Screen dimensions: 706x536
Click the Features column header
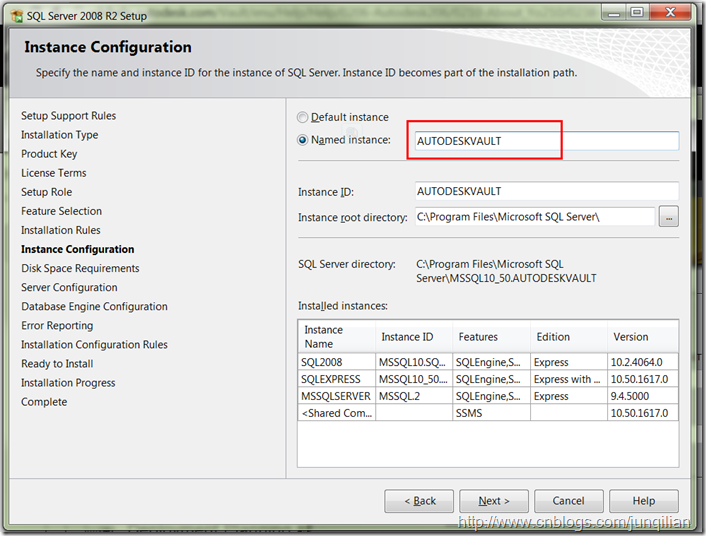491,336
